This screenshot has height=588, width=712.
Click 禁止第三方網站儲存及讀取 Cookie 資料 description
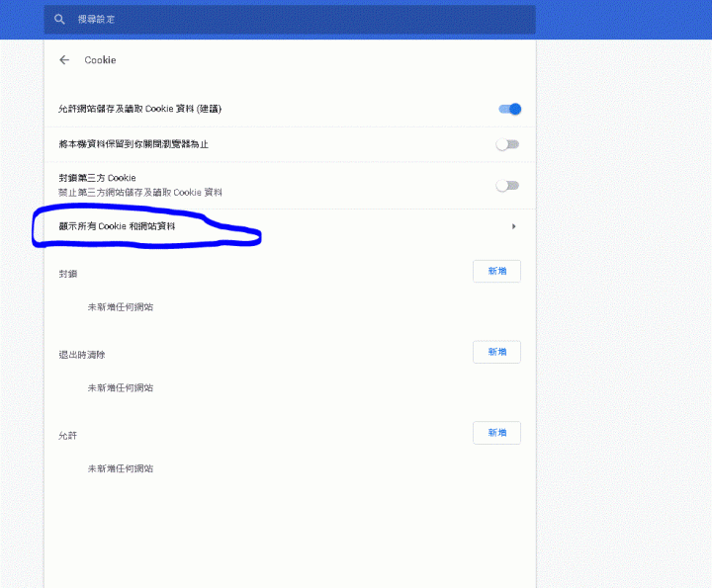point(140,193)
